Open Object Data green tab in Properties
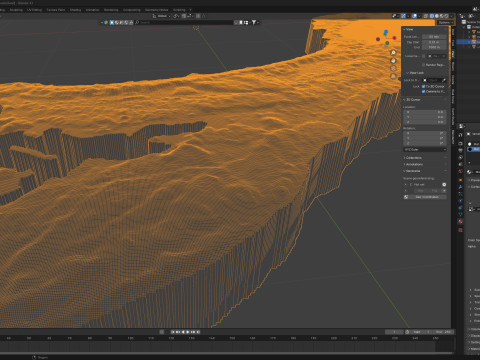Image resolution: width=480 pixels, height=360 pixels. 460,213
